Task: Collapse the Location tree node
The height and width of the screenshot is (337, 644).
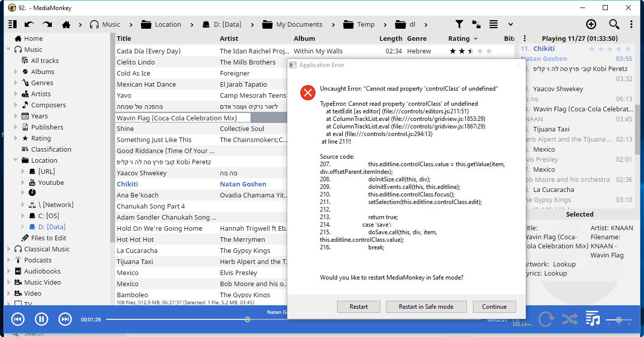Action: [x=16, y=160]
